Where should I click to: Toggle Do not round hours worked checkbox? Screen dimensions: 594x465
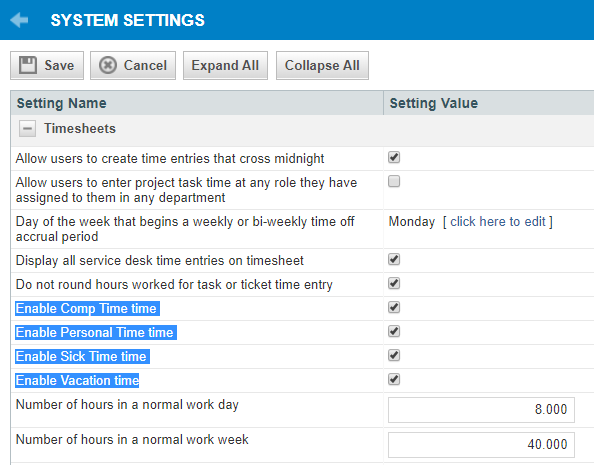tap(394, 283)
